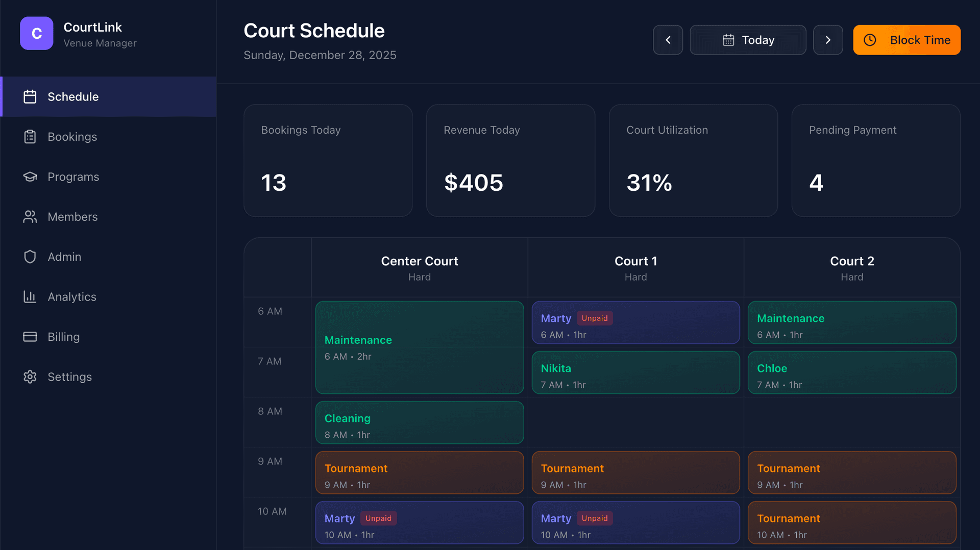Click the Block Time button
Image resolution: width=980 pixels, height=550 pixels.
coord(906,40)
